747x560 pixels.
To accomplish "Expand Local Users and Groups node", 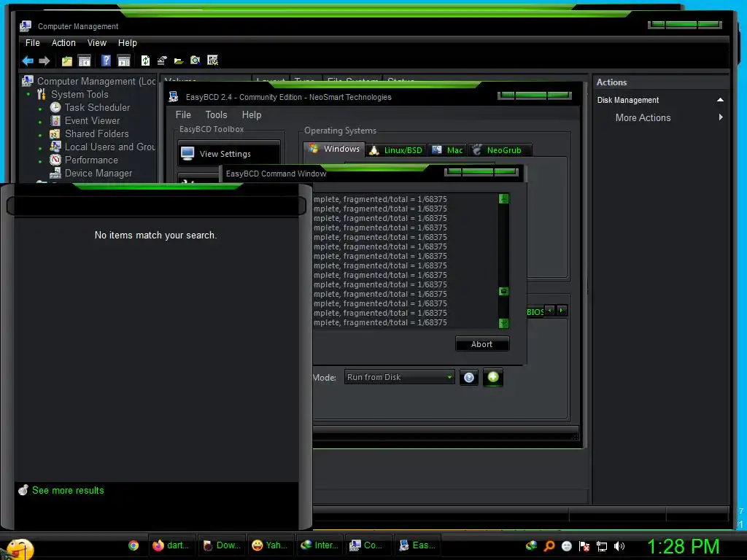I will (x=40, y=148).
